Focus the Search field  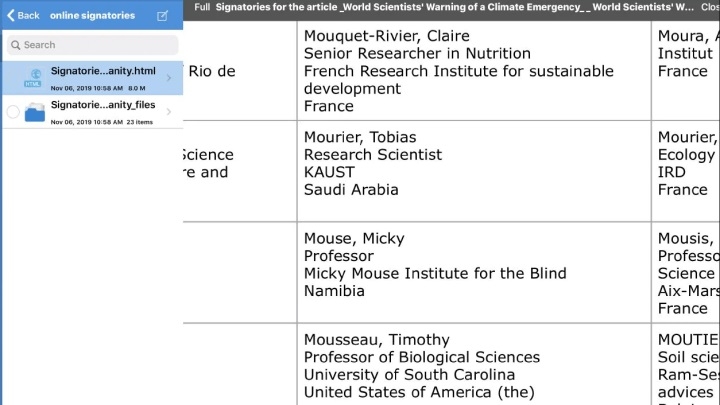pyautogui.click(x=93, y=45)
